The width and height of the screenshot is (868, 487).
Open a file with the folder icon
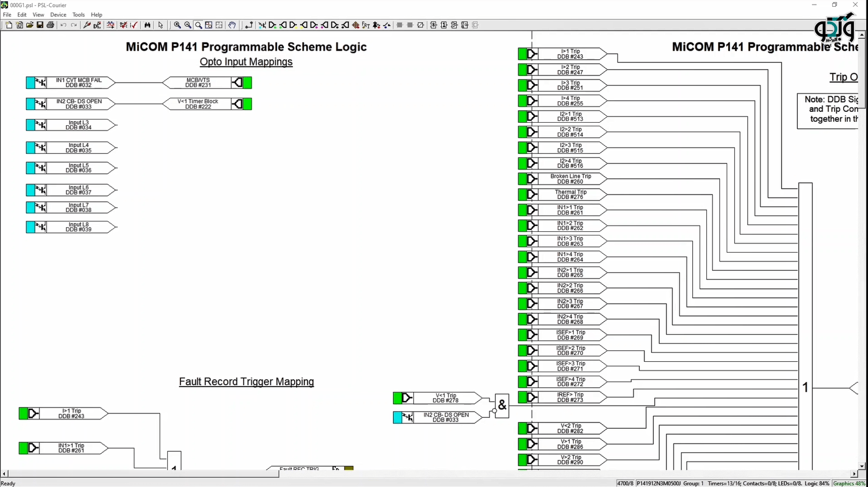point(30,25)
